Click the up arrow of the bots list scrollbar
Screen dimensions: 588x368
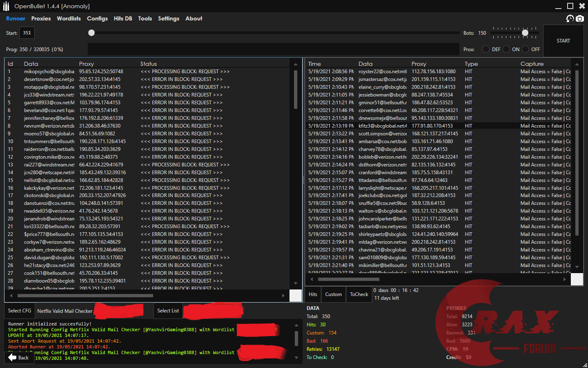coord(296,64)
